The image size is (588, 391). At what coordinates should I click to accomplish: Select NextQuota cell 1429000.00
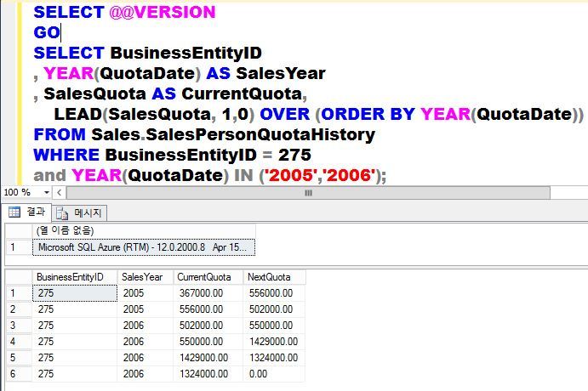275,342
